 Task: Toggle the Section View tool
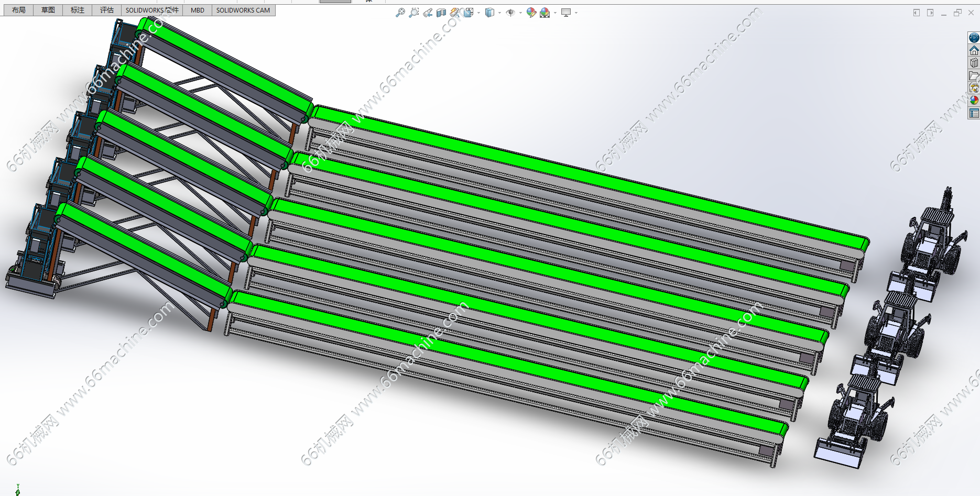[x=441, y=13]
